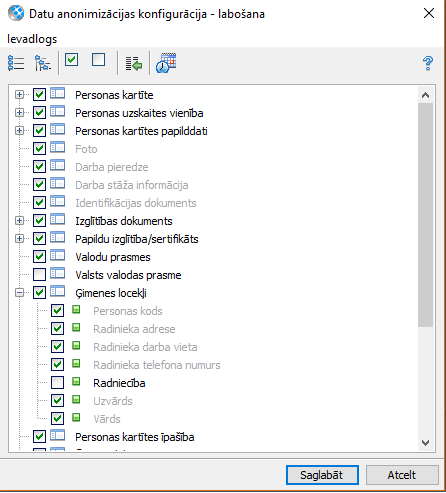This screenshot has height=493, width=446.
Task: Uncheck the Personas kartīte checkbox
Action: click(x=39, y=95)
